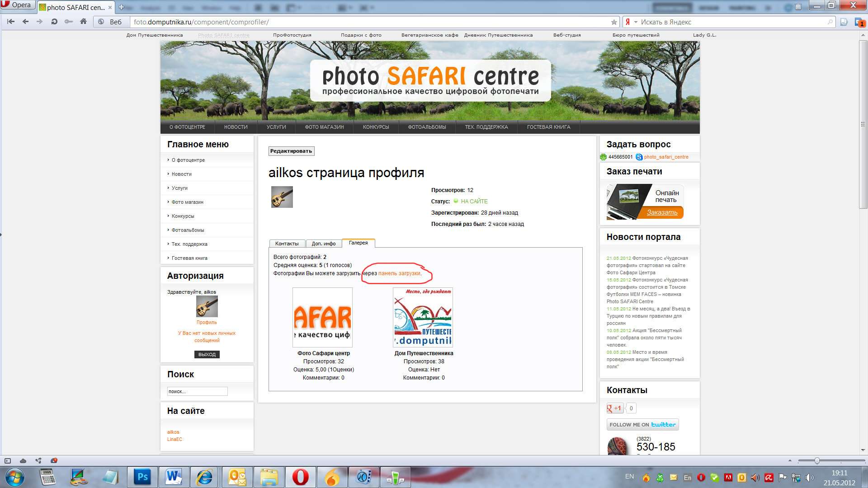Open the ГОСТЕВАЯ КНИГА navigation item
Image resolution: width=868 pixels, height=488 pixels.
coord(548,127)
